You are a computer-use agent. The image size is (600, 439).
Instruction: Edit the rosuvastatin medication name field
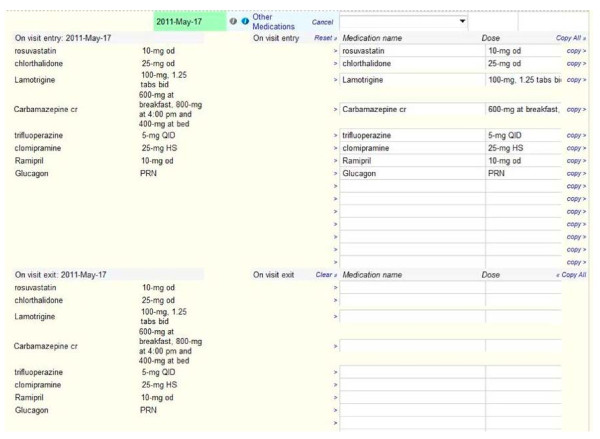click(412, 51)
